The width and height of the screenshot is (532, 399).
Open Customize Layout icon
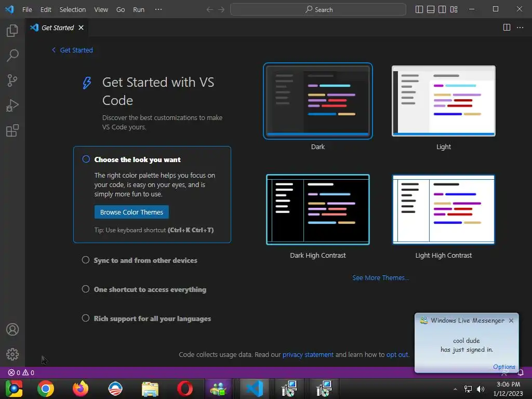(454, 9)
